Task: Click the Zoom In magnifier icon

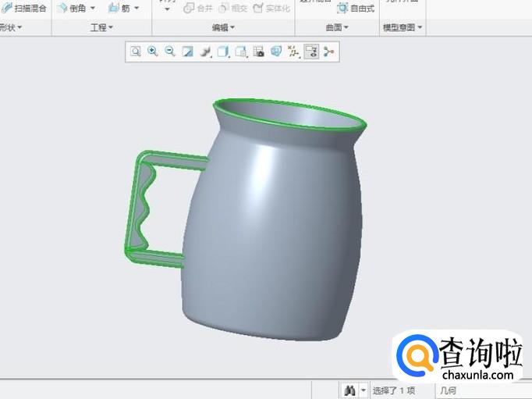Action: coord(153,52)
